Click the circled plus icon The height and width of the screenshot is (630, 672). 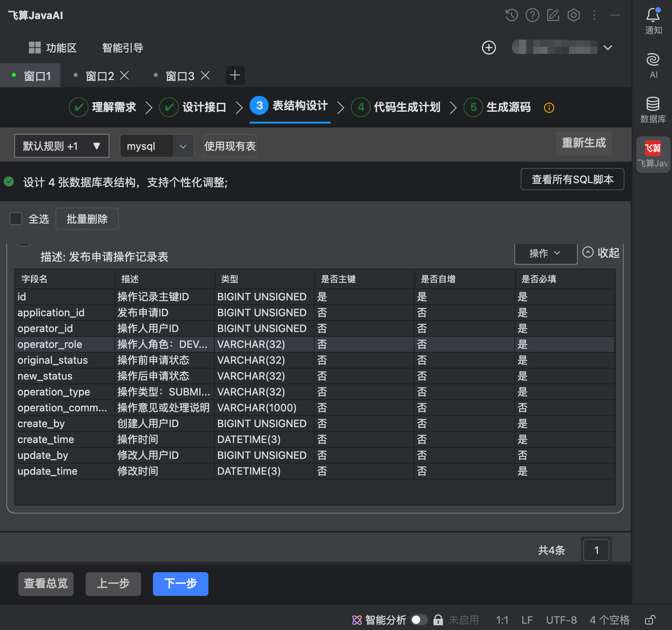coord(489,48)
